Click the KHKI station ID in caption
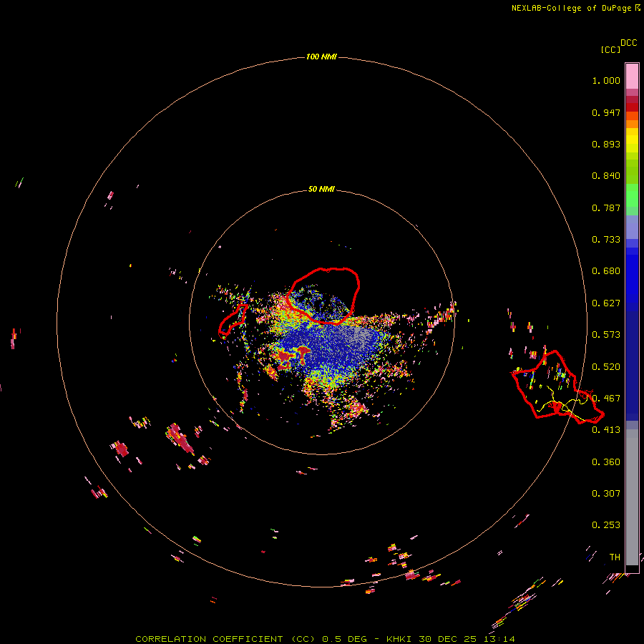 (399, 639)
